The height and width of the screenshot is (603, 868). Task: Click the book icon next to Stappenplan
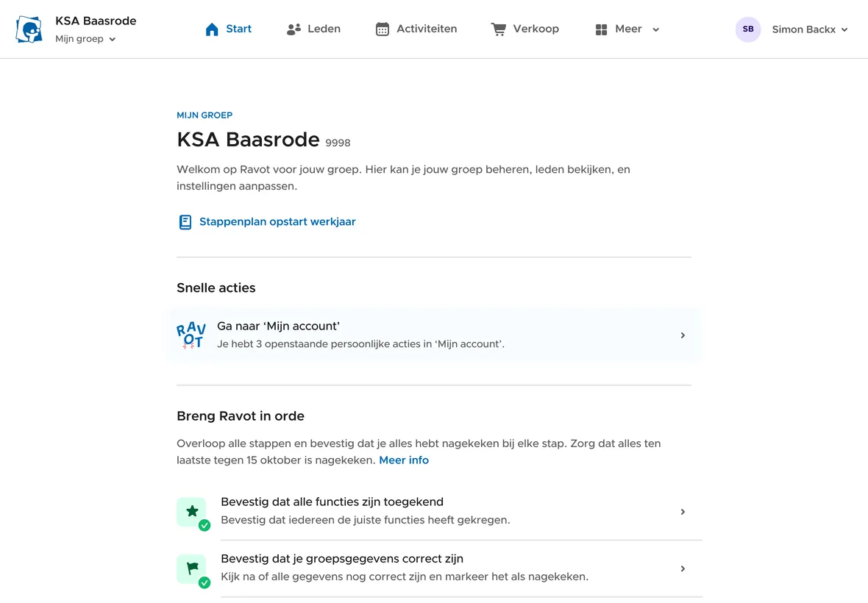[185, 222]
